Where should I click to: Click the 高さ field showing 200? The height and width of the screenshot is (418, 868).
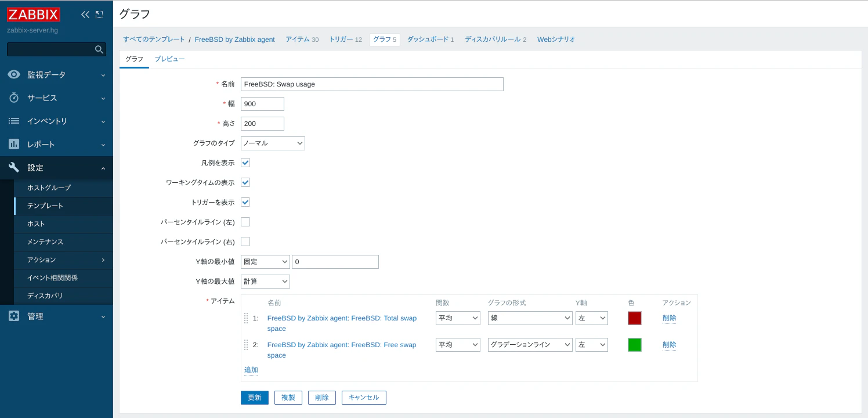click(262, 124)
